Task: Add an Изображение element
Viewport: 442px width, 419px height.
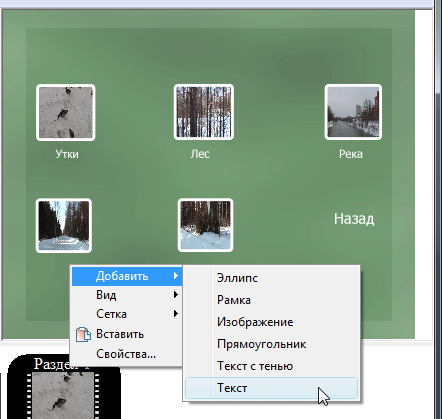Action: 271,322
